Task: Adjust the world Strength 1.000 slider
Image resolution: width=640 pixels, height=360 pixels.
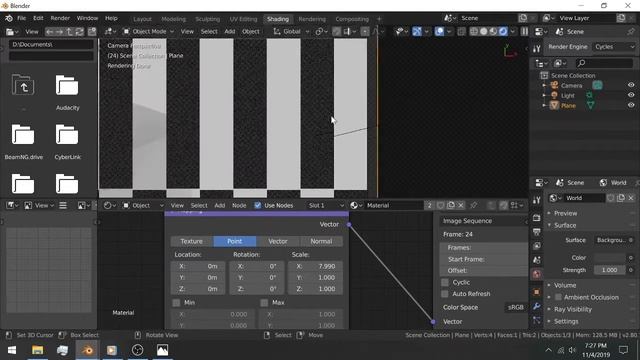Action: (609, 270)
